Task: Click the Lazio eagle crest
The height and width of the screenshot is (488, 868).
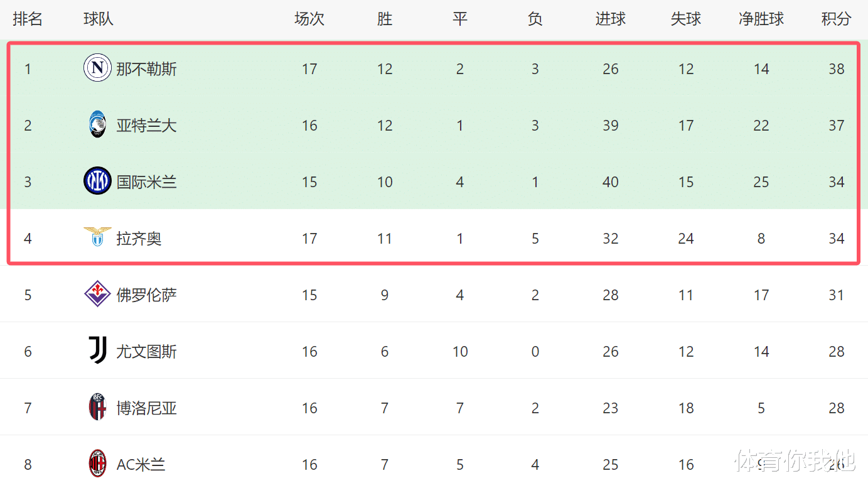Action: [97, 237]
